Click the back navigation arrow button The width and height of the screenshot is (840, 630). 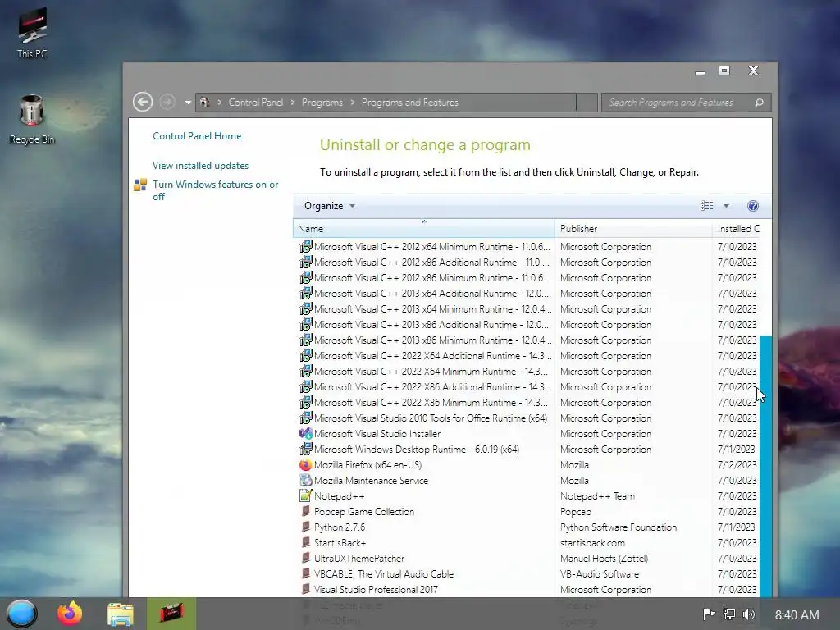coord(143,102)
